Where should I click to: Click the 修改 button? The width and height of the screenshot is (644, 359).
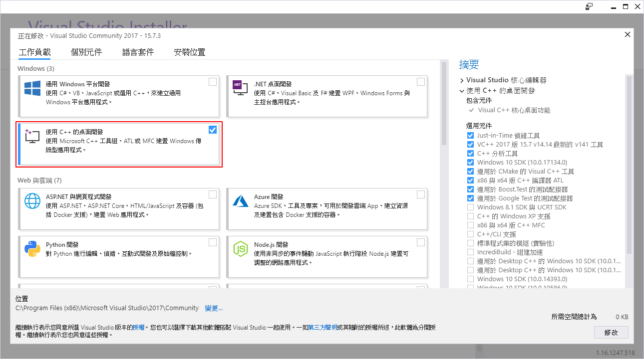coord(611,333)
